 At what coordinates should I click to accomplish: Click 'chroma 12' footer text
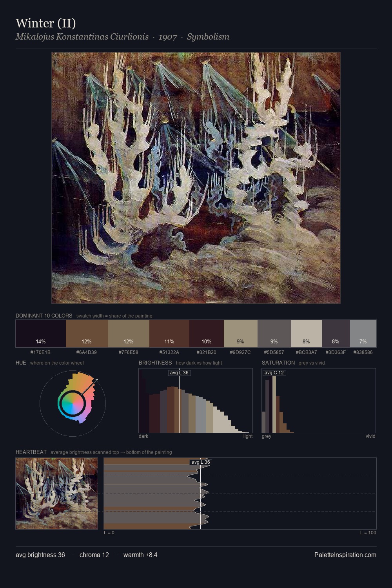pos(94,555)
